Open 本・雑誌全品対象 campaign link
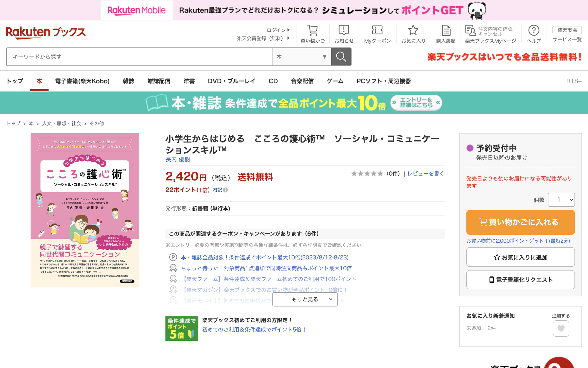588x368 pixels. pyautogui.click(x=265, y=258)
